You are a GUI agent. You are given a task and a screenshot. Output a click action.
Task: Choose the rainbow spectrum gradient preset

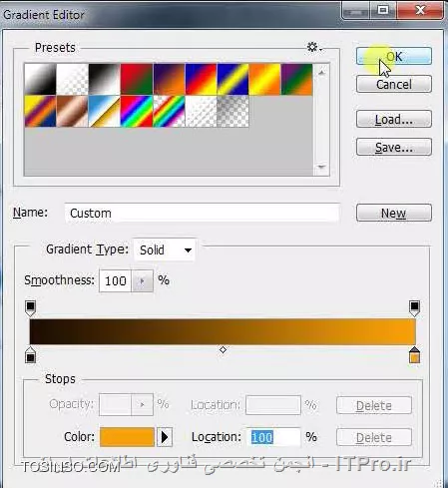pyautogui.click(x=137, y=111)
